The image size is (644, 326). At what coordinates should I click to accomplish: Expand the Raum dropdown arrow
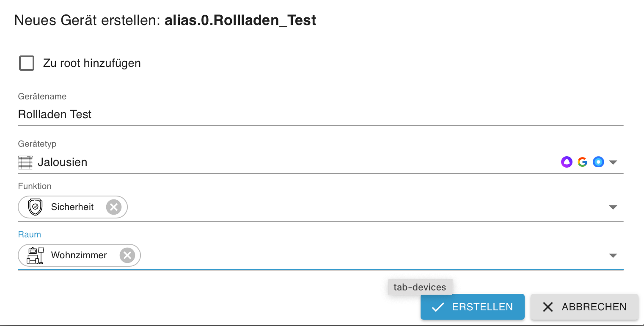[x=613, y=256]
